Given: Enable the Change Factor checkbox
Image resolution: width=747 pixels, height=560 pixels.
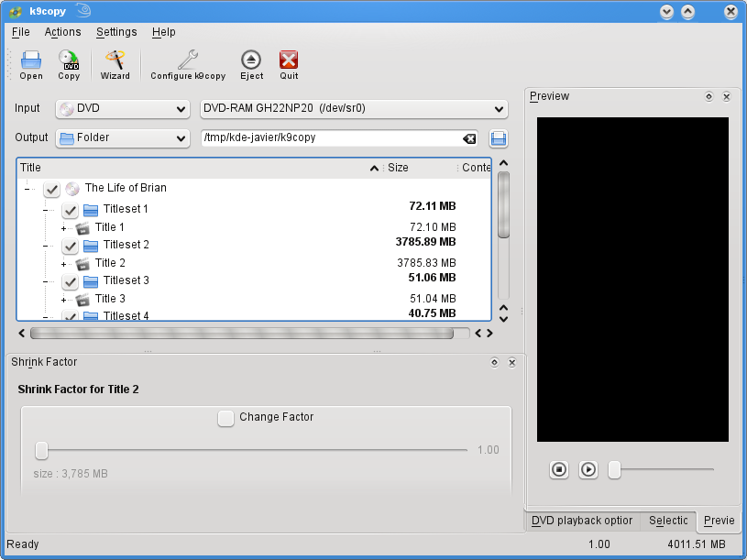Looking at the screenshot, I should click(x=225, y=418).
